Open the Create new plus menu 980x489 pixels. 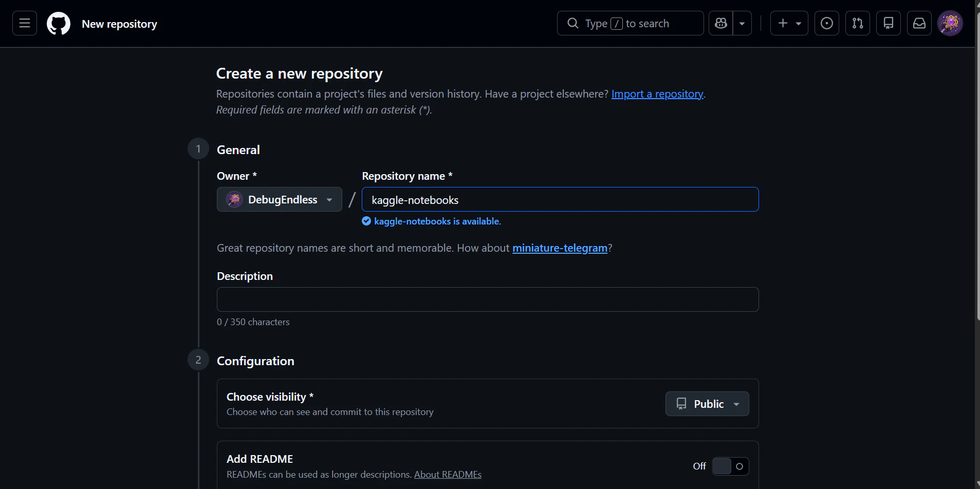[x=789, y=23]
